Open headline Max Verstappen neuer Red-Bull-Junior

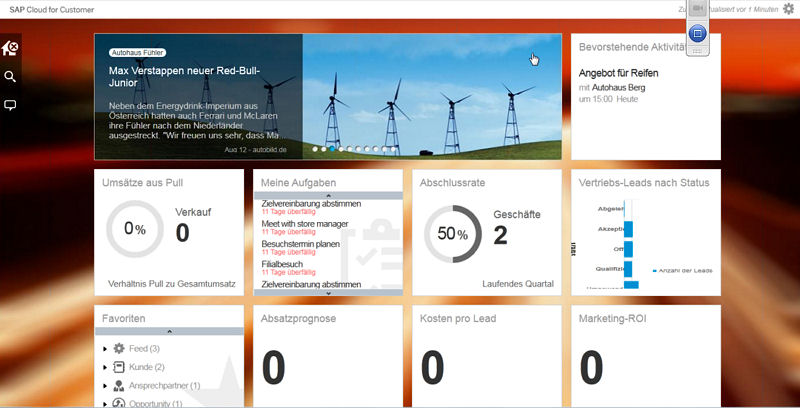point(184,76)
